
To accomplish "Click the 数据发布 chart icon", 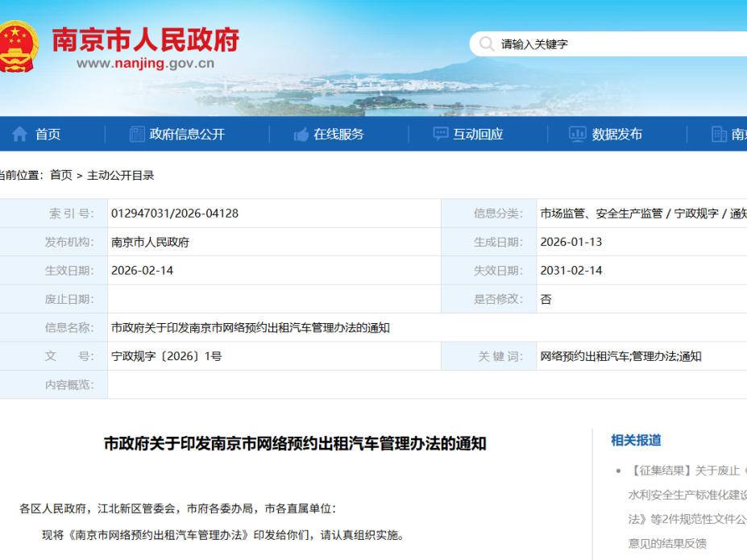I will click(x=577, y=135).
